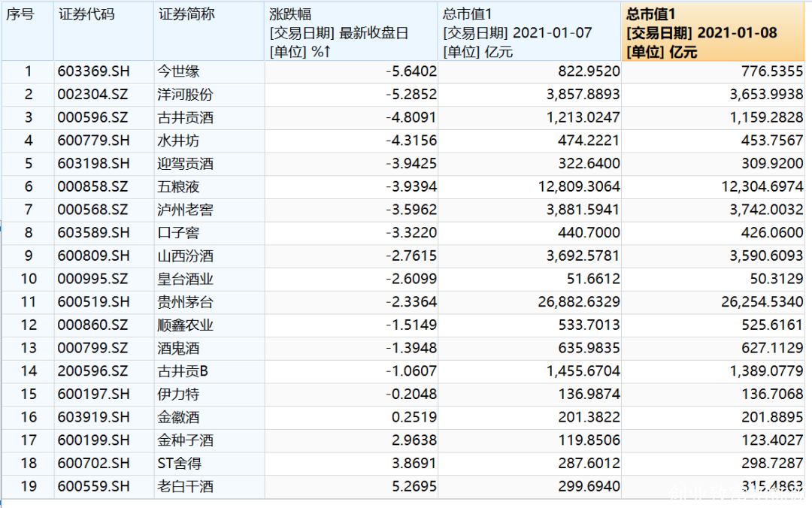
Task: Click stock name 水井坊
Action: coord(178,141)
